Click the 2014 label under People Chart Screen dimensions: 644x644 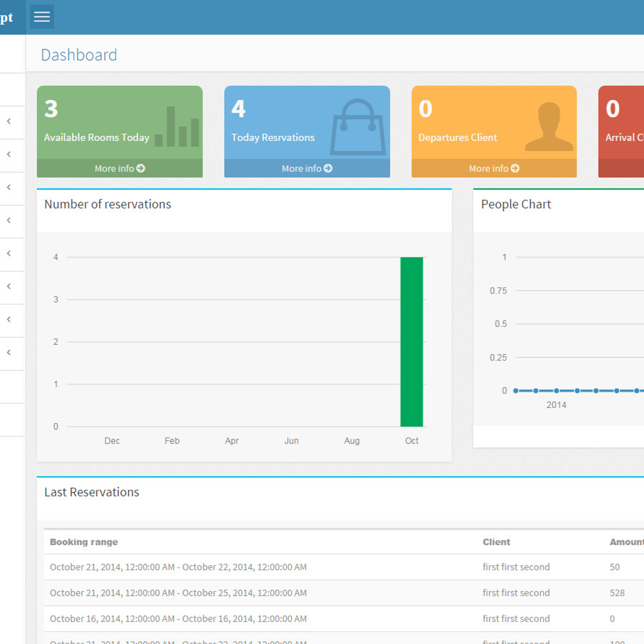pyautogui.click(x=556, y=405)
